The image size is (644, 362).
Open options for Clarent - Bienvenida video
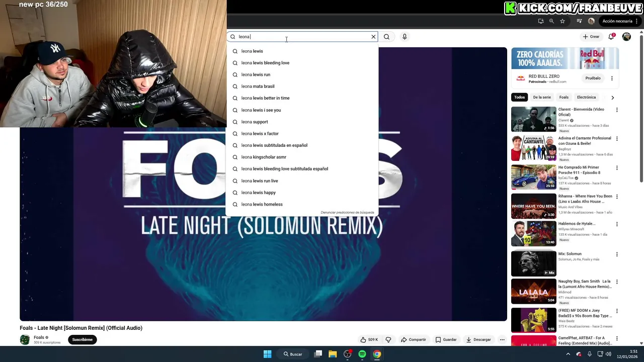click(x=617, y=110)
